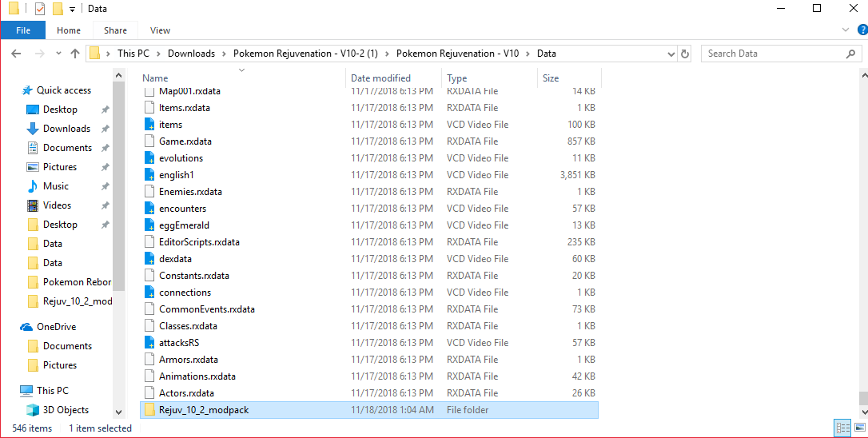Click the Properties icon in title bar

click(39, 9)
